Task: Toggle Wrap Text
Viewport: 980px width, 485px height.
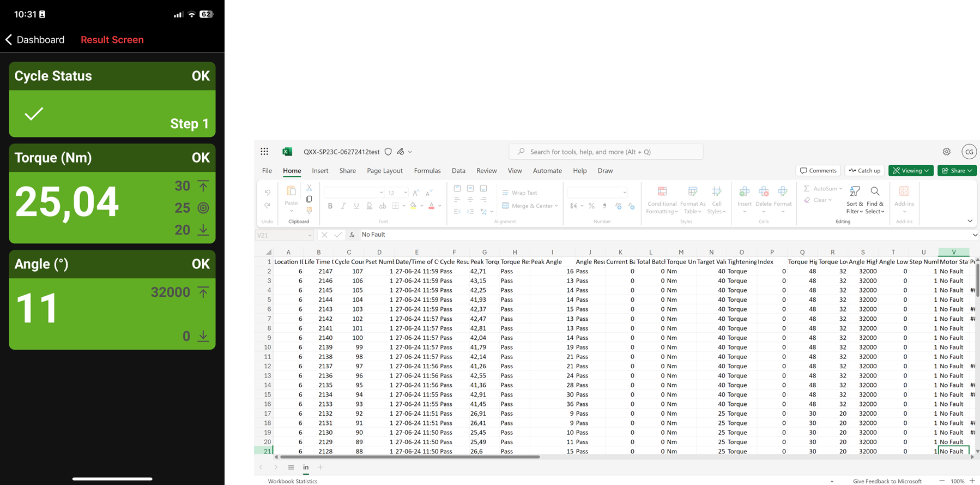Action: [x=519, y=193]
